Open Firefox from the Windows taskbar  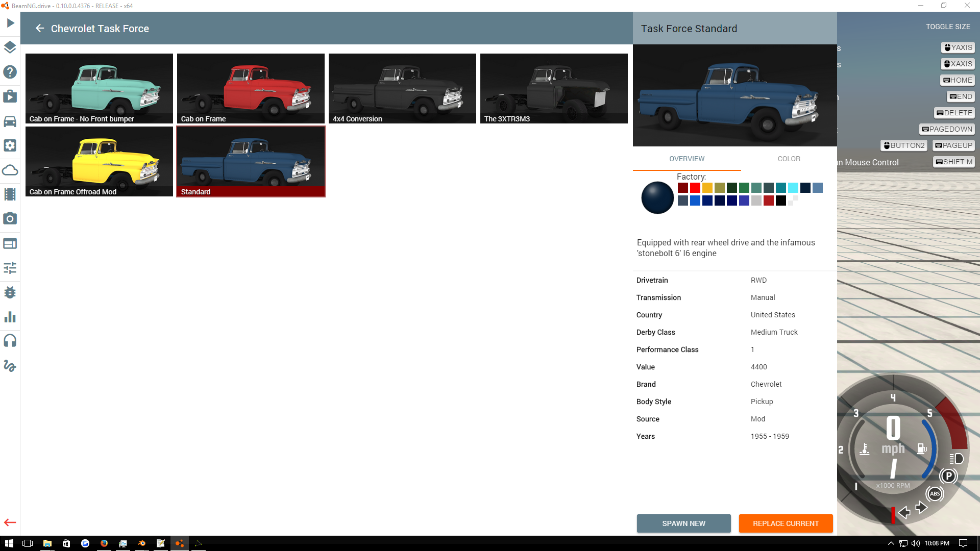coord(104,543)
